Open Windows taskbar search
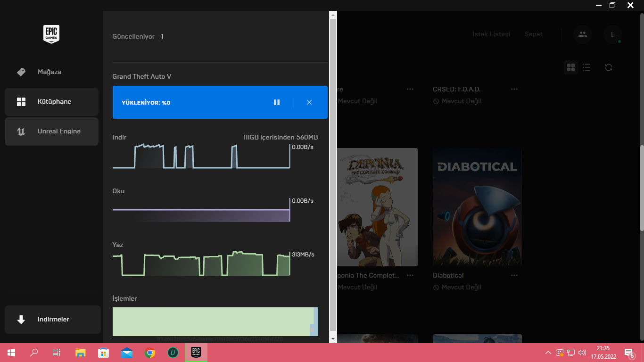Image resolution: width=644 pixels, height=362 pixels. [34, 353]
